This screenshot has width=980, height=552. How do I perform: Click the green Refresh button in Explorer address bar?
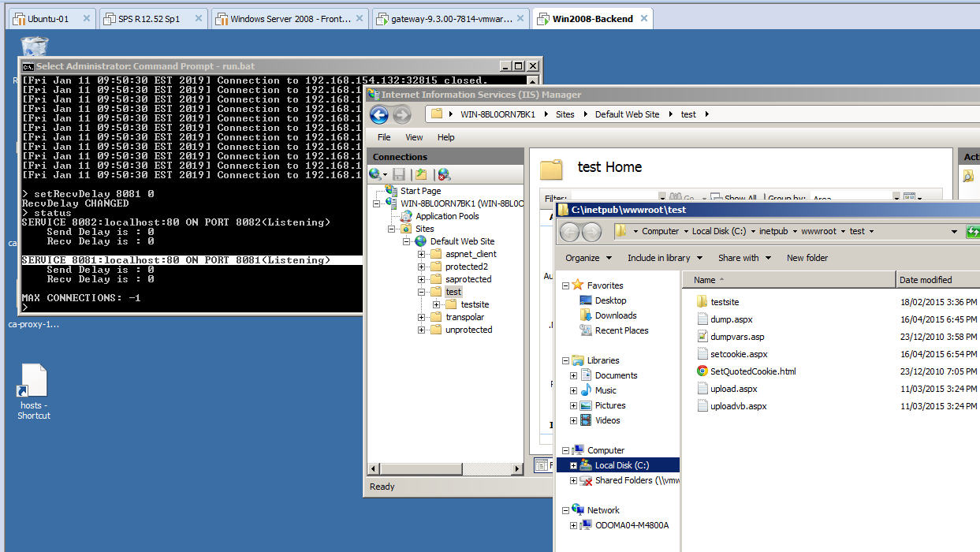(x=973, y=231)
